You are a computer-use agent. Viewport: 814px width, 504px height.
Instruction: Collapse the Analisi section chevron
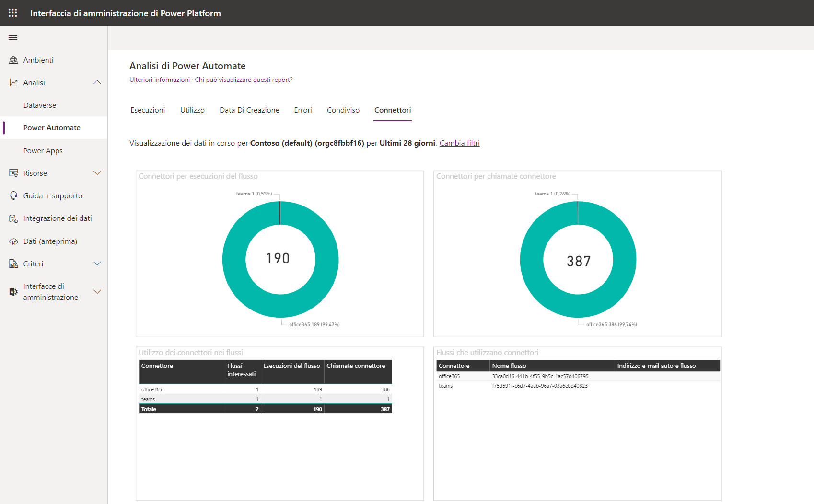97,82
